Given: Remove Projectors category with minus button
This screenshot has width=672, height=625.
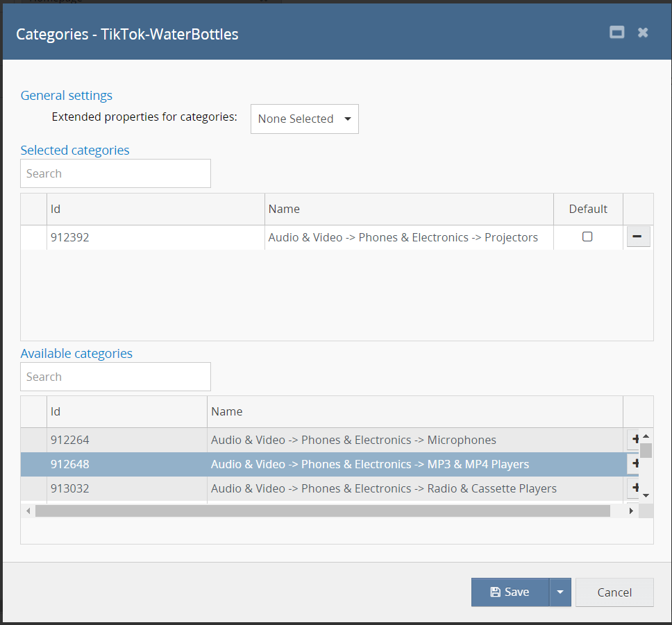Looking at the screenshot, I should point(638,237).
